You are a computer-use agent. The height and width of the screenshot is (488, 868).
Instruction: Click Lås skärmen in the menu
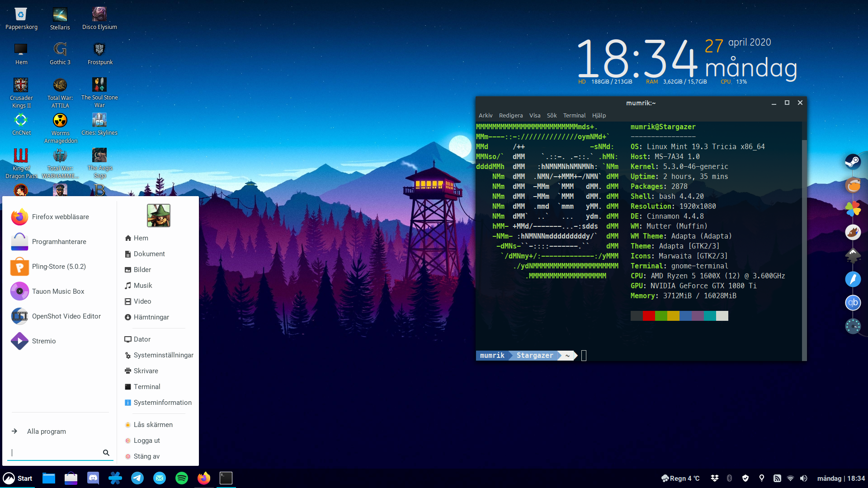(153, 425)
